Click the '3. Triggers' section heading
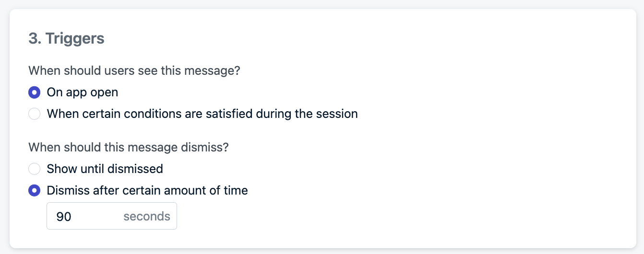The height and width of the screenshot is (254, 644). pyautogui.click(x=66, y=38)
